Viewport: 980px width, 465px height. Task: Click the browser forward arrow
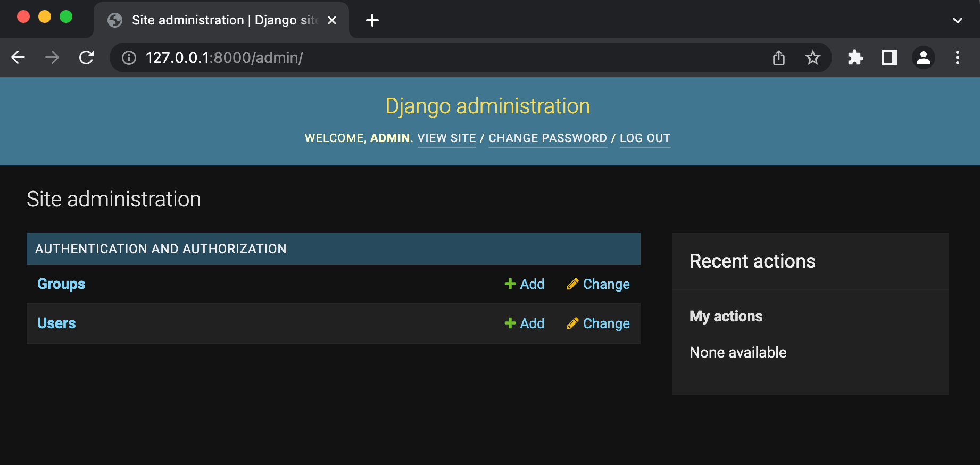click(52, 57)
